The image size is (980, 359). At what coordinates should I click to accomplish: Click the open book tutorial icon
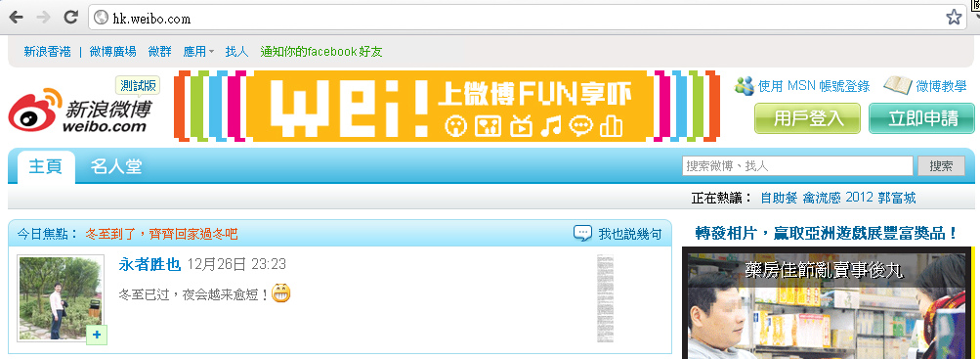pyautogui.click(x=898, y=86)
